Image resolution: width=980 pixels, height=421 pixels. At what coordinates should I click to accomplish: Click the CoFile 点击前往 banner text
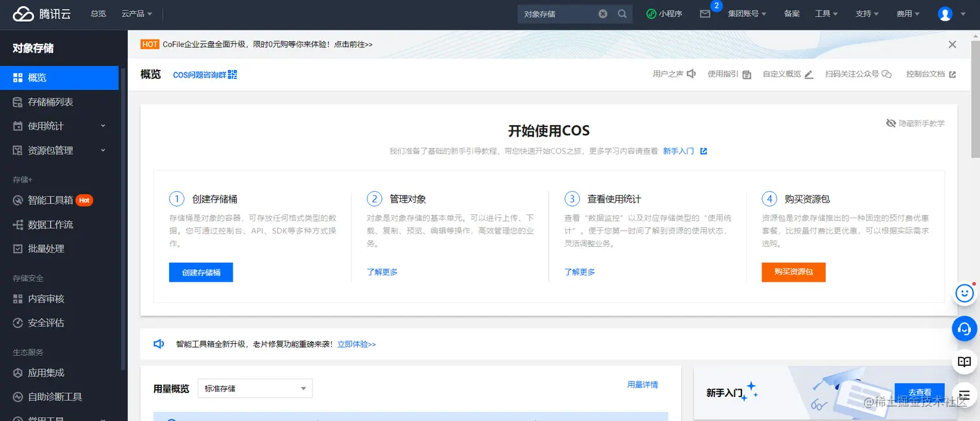pos(353,45)
